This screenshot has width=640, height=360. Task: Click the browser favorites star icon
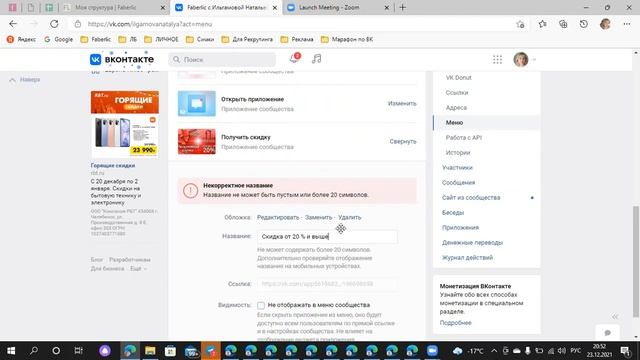(x=542, y=24)
